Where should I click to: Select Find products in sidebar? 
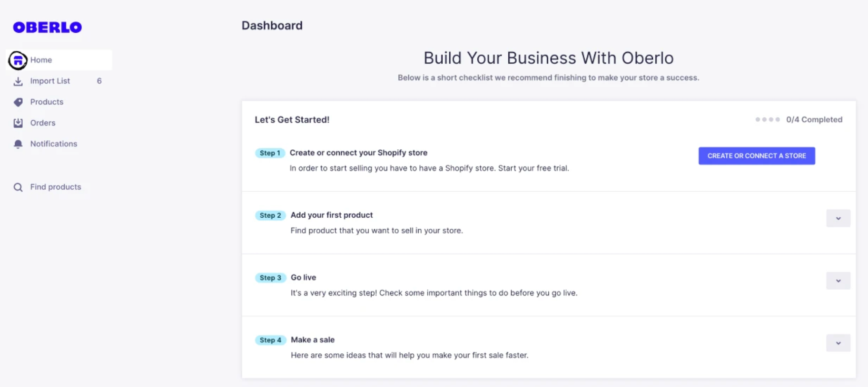coord(56,187)
